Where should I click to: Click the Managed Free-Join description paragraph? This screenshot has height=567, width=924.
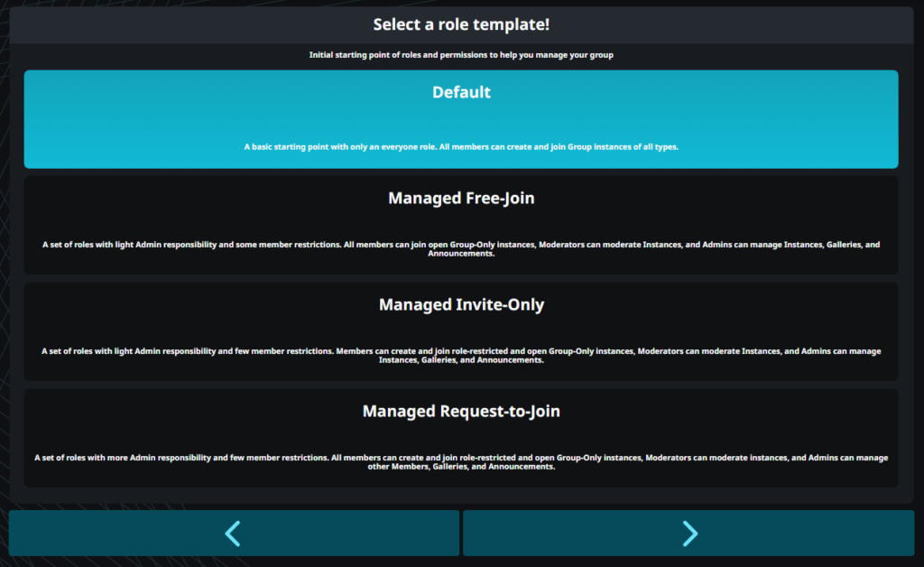click(x=461, y=248)
